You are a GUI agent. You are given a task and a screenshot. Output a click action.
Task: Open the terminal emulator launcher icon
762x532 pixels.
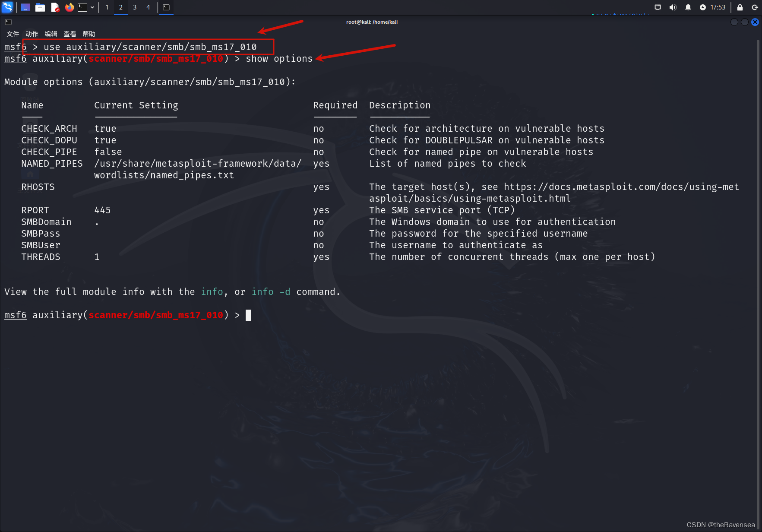[82, 7]
